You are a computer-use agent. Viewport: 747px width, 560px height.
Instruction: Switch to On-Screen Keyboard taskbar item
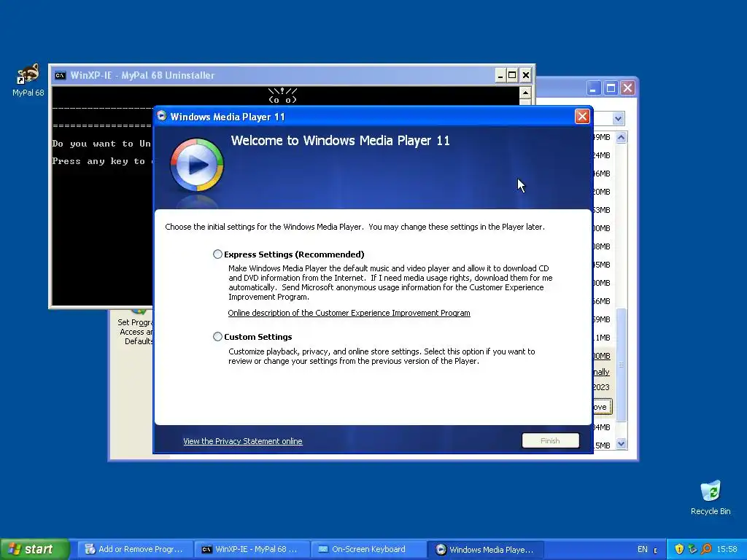pos(368,549)
